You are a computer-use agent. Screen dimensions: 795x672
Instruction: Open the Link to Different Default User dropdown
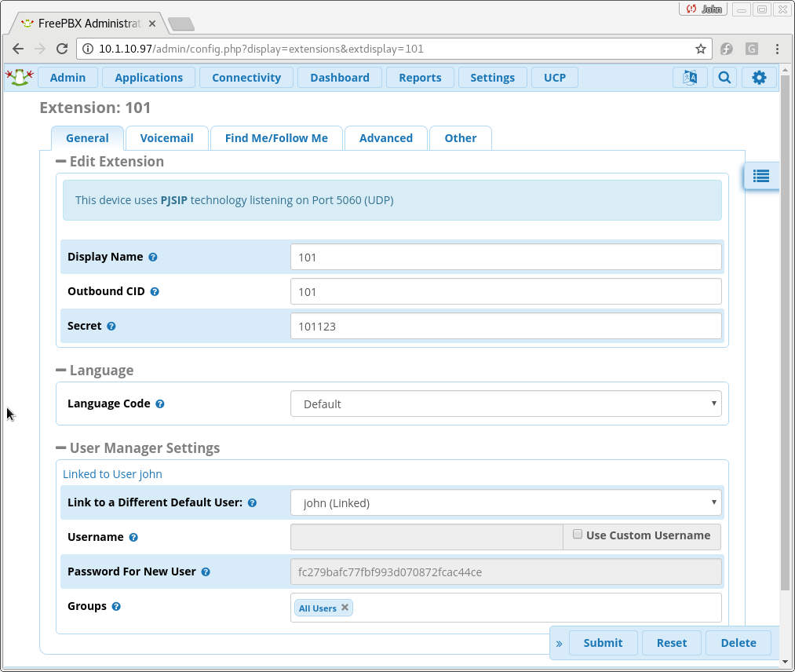[505, 502]
